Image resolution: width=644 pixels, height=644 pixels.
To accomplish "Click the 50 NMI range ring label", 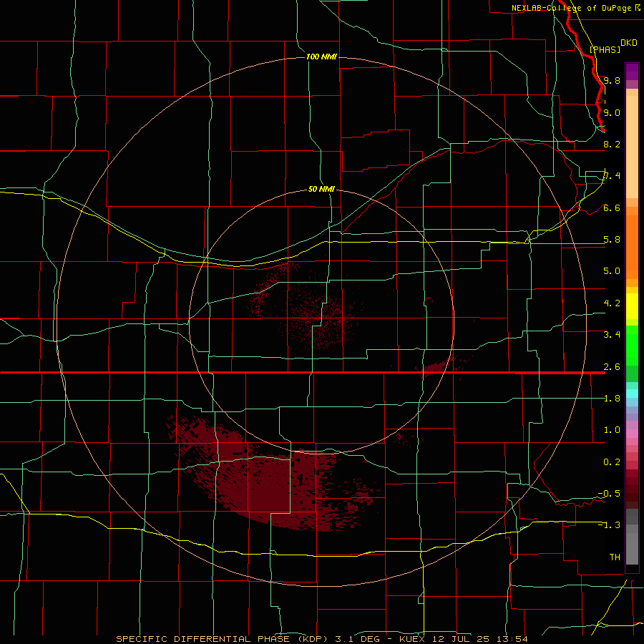I will [x=321, y=189].
